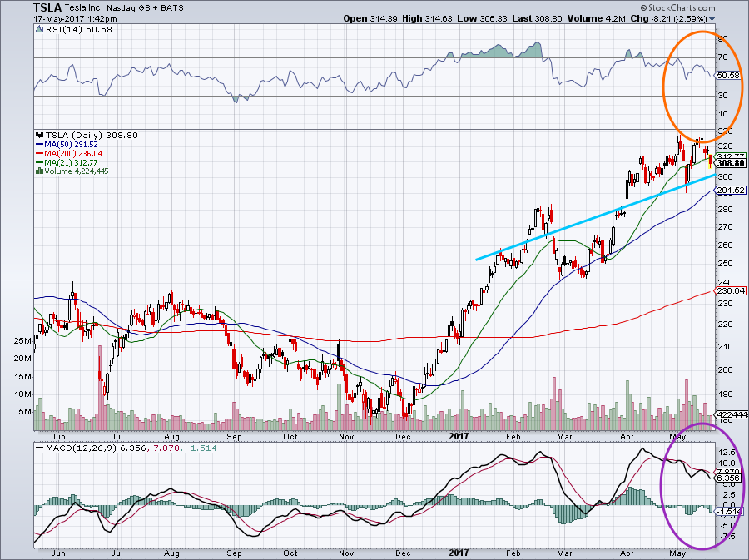Click the Jun label under the MACD panel
This screenshot has width=749, height=560.
point(57,553)
